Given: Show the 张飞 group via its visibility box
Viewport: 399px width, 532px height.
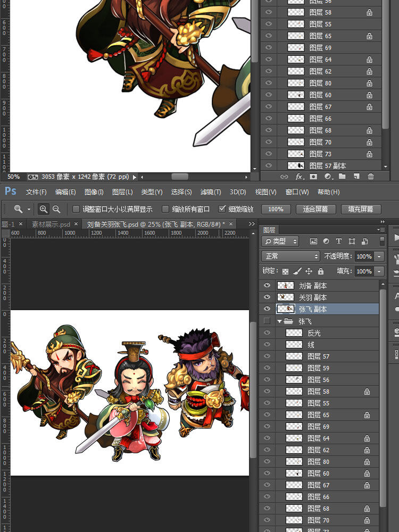Looking at the screenshot, I should click(x=267, y=321).
